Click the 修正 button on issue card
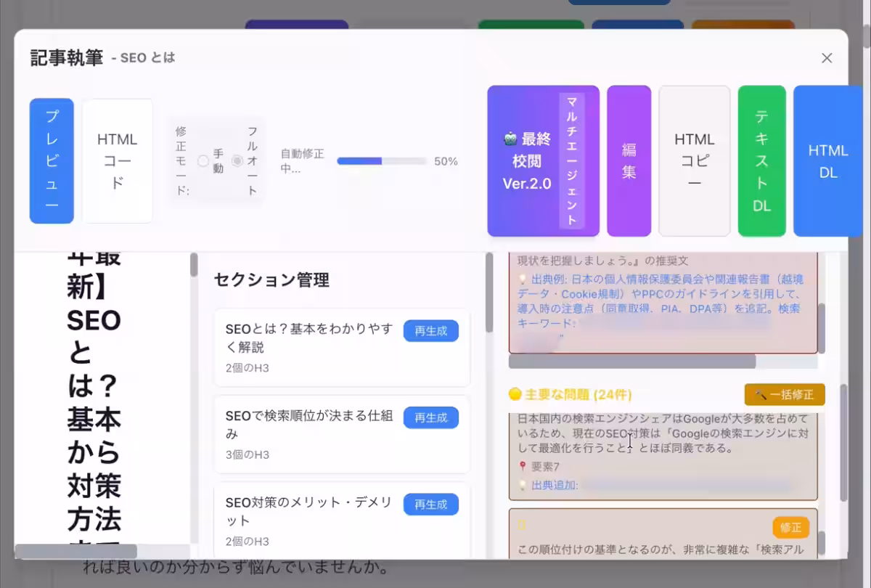 coord(790,527)
